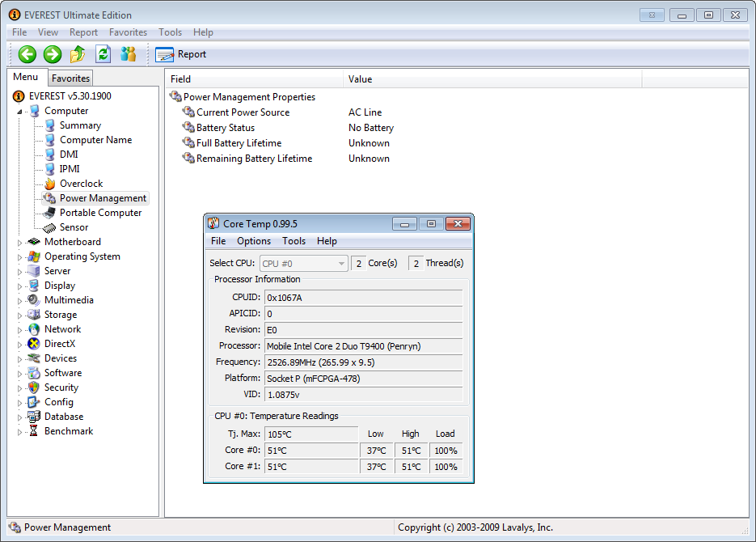Open EVEREST Help menu
This screenshot has width=756, height=542.
click(x=203, y=32)
